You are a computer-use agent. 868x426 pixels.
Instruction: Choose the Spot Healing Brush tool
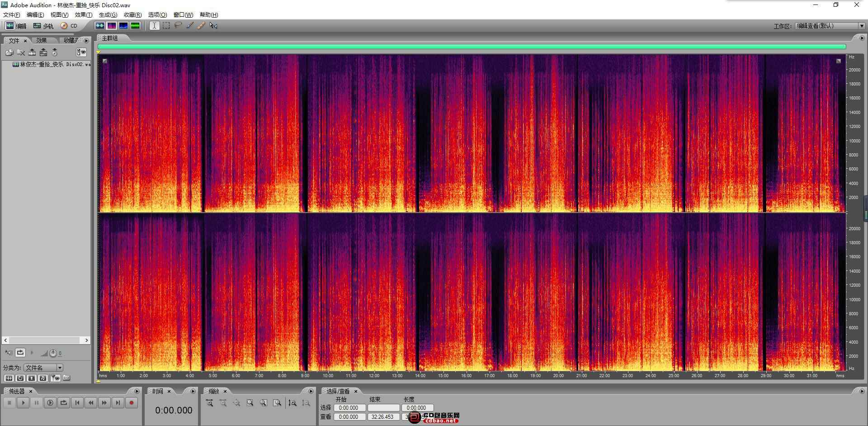tap(202, 26)
